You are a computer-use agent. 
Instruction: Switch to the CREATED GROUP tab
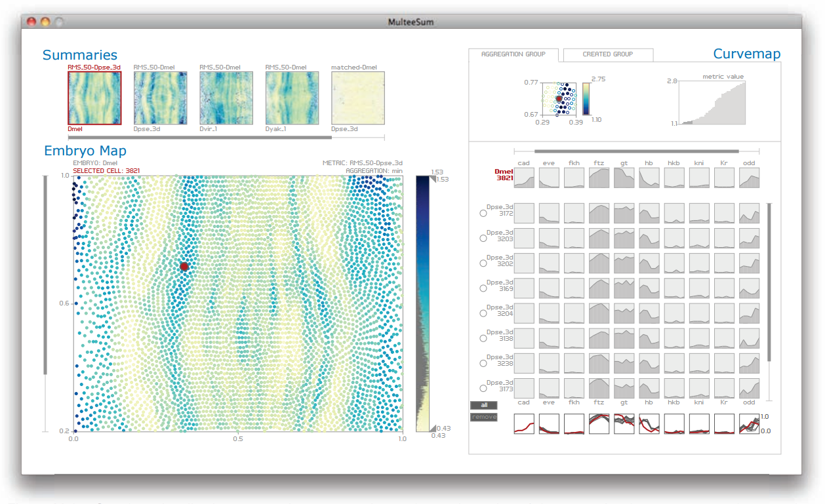tap(607, 55)
